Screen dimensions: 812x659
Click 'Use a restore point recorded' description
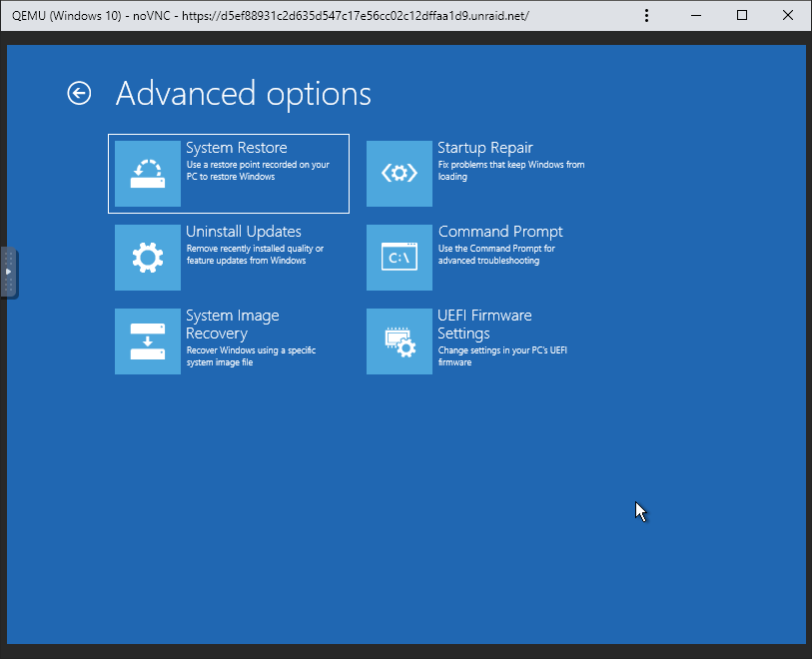click(258, 171)
